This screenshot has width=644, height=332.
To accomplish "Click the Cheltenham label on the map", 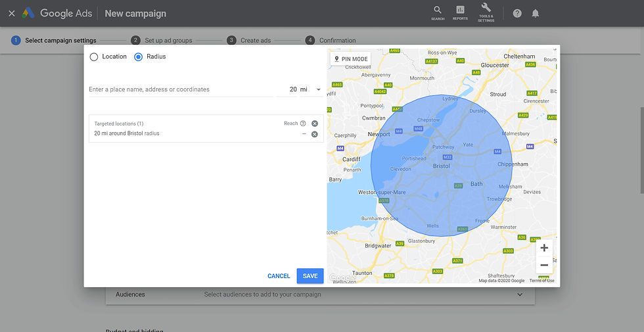I will point(519,57).
